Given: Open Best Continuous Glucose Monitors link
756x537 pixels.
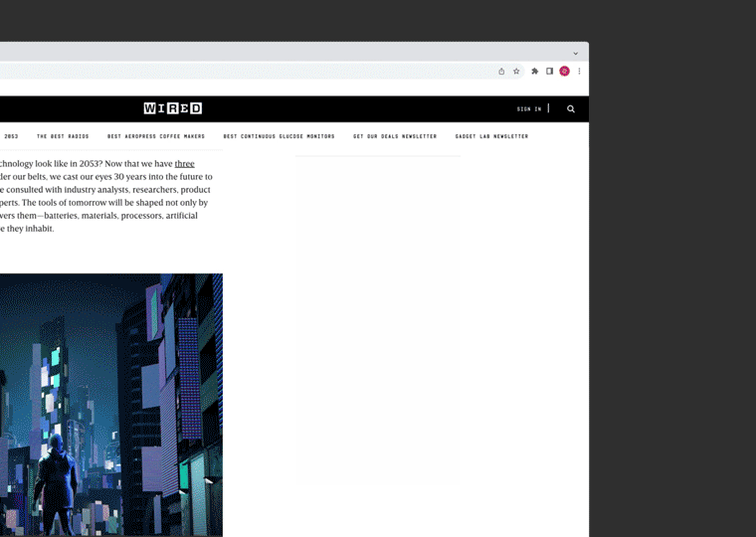Looking at the screenshot, I should click(279, 136).
